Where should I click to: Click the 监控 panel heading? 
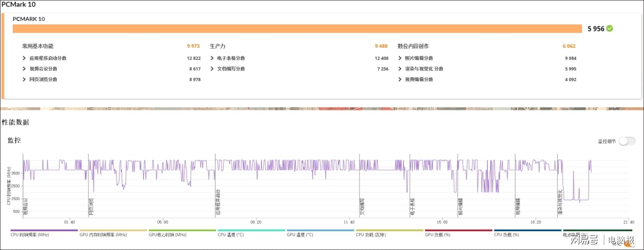point(14,140)
